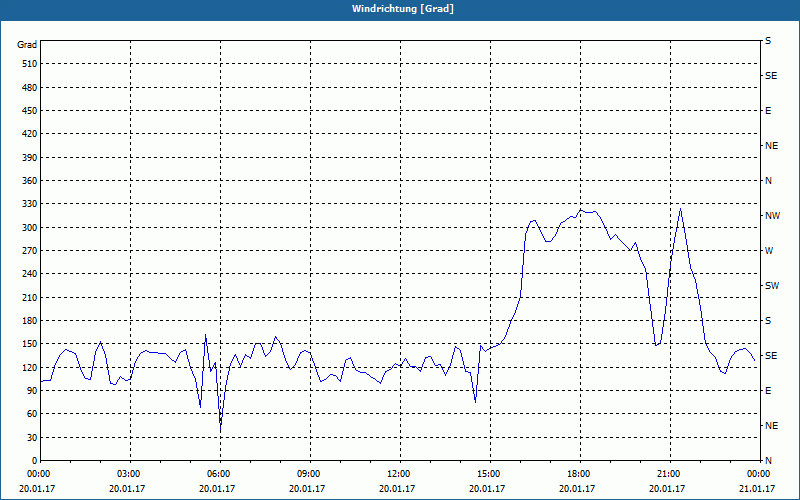Click the 06:00 time label
The width and height of the screenshot is (800, 500).
point(217,474)
